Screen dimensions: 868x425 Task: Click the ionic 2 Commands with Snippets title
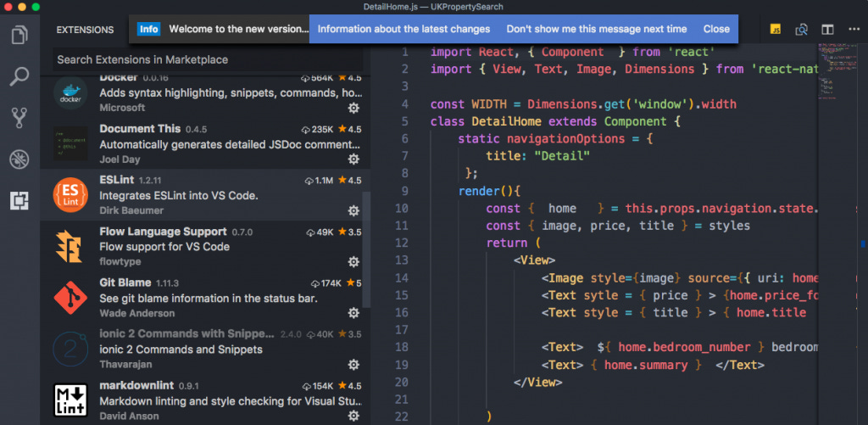186,333
